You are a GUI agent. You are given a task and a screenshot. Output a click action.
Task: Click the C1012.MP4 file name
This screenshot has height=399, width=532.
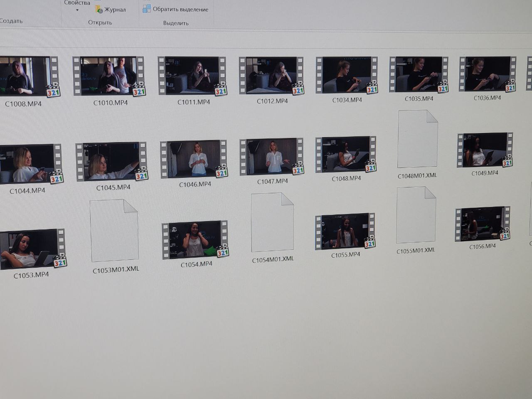pos(272,101)
